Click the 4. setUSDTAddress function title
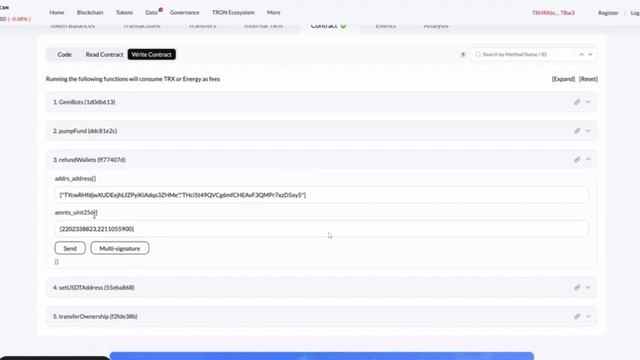Viewport: 640px width, 360px height. 93,287
